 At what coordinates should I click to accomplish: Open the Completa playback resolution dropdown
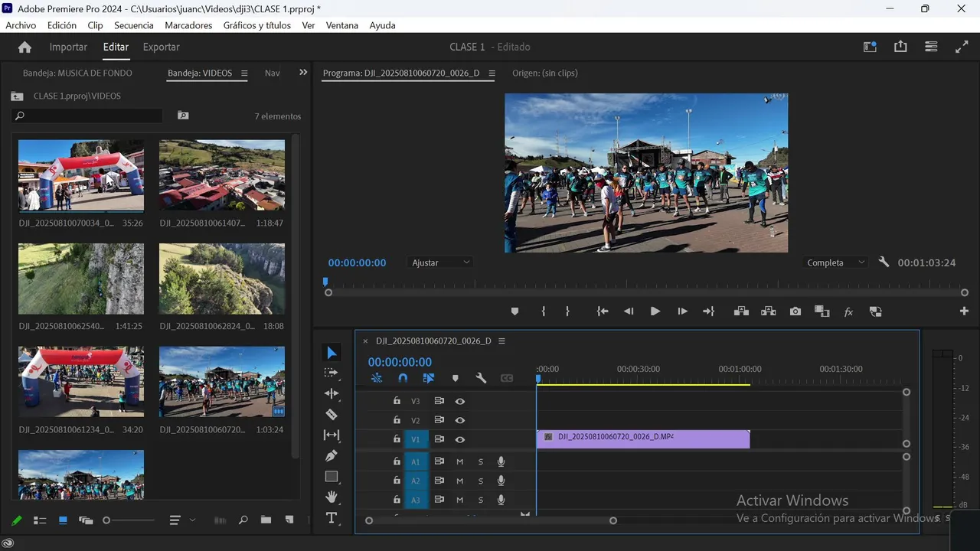tap(835, 262)
